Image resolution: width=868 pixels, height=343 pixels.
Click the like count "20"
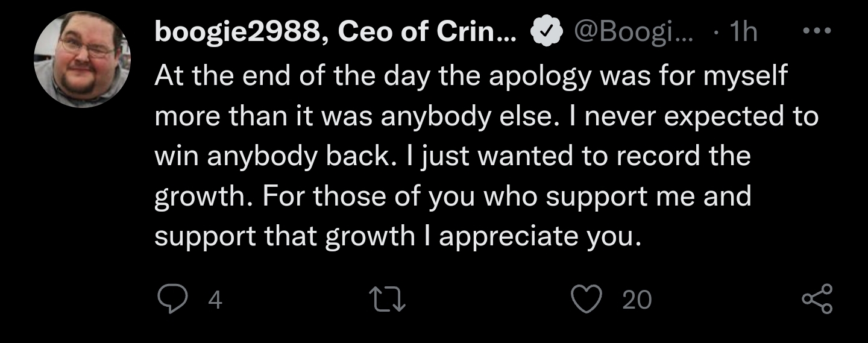(x=637, y=300)
